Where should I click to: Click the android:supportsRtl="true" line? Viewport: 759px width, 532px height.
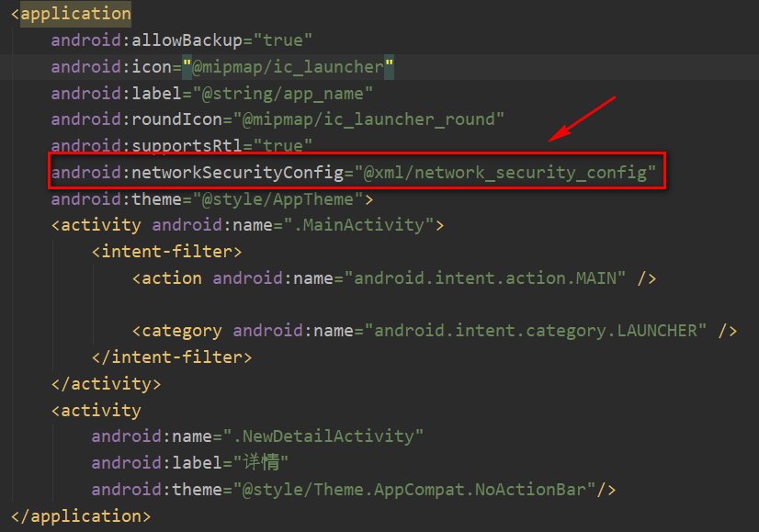[x=182, y=145]
